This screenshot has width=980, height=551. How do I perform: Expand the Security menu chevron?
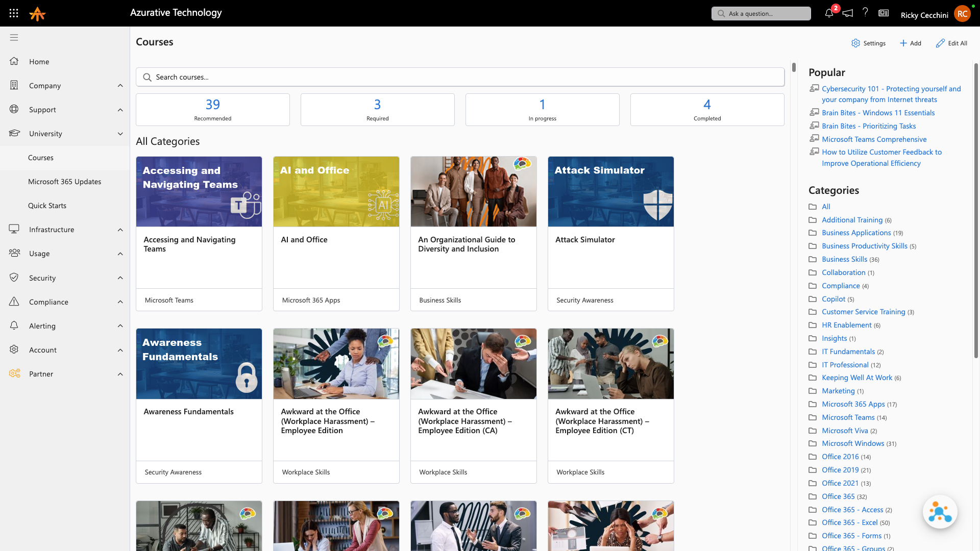[120, 278]
